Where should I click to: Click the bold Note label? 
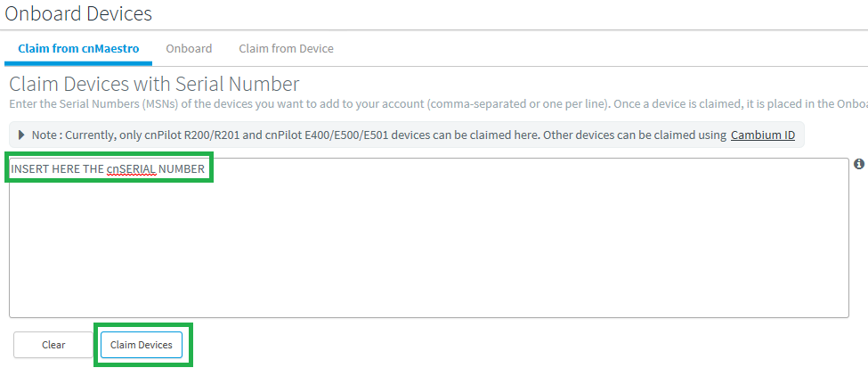pyautogui.click(x=45, y=135)
